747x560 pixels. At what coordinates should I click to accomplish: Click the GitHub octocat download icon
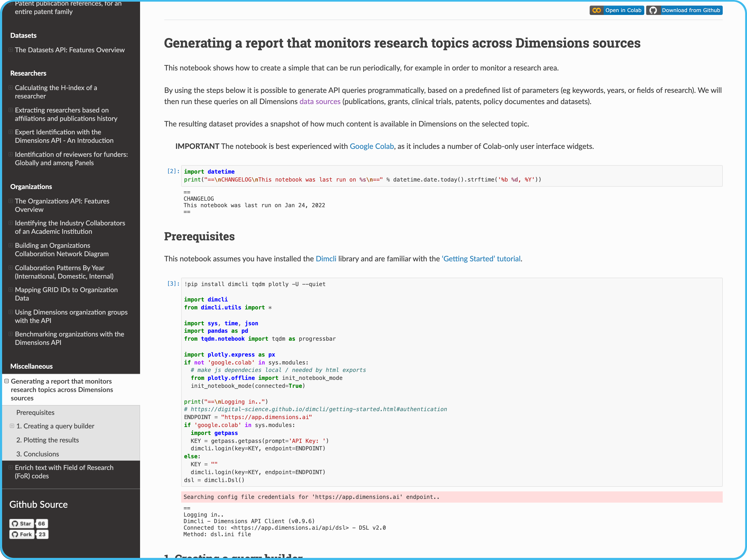tap(653, 10)
